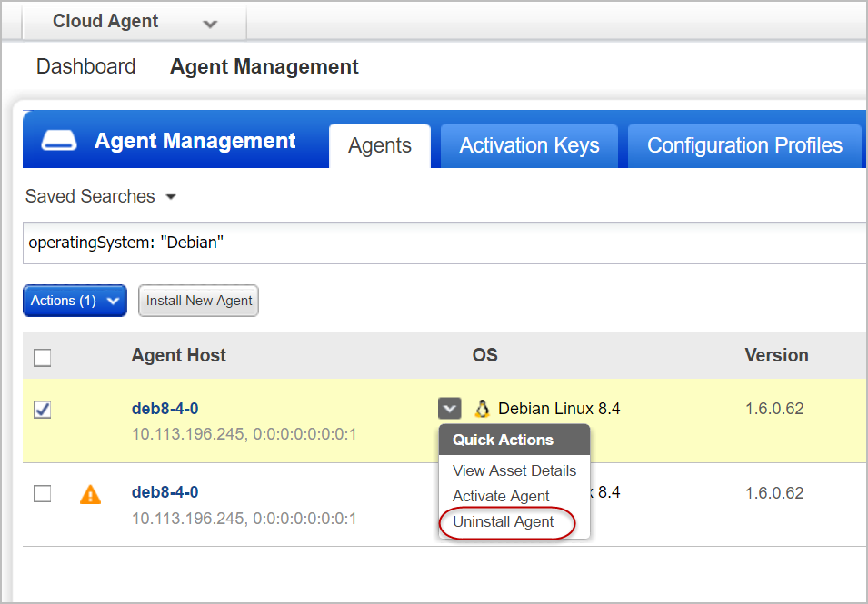868x604 pixels.
Task: Check the select-all checkbox in the table header
Action: (42, 358)
